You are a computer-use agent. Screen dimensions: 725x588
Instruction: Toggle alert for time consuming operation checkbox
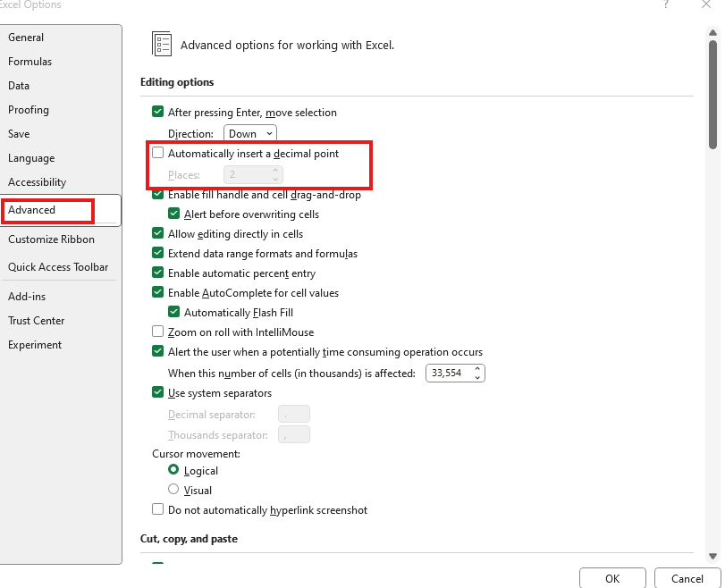157,351
